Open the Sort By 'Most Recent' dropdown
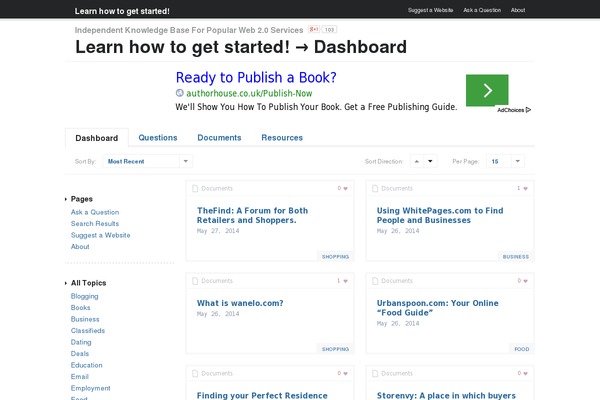Viewport: 600px width, 400px height. [x=148, y=161]
